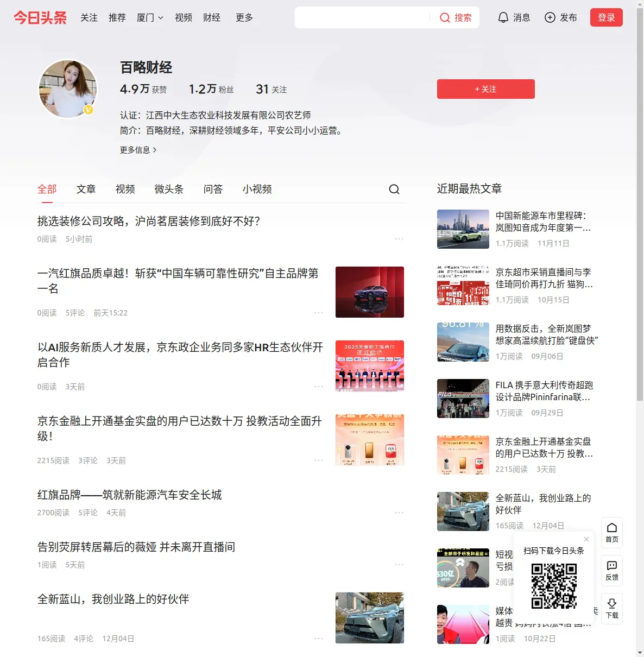This screenshot has height=657, width=644.
Task: Open more options for 挑选装修公司攻略 post
Action: tap(399, 239)
